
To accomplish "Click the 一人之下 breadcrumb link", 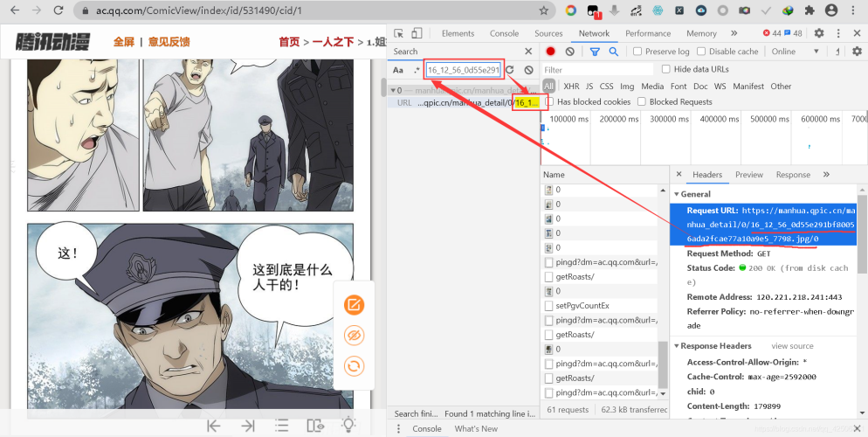I will coord(333,42).
